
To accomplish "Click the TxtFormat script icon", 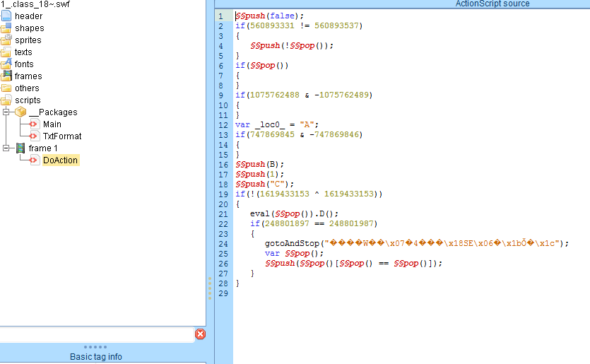I will (x=34, y=136).
